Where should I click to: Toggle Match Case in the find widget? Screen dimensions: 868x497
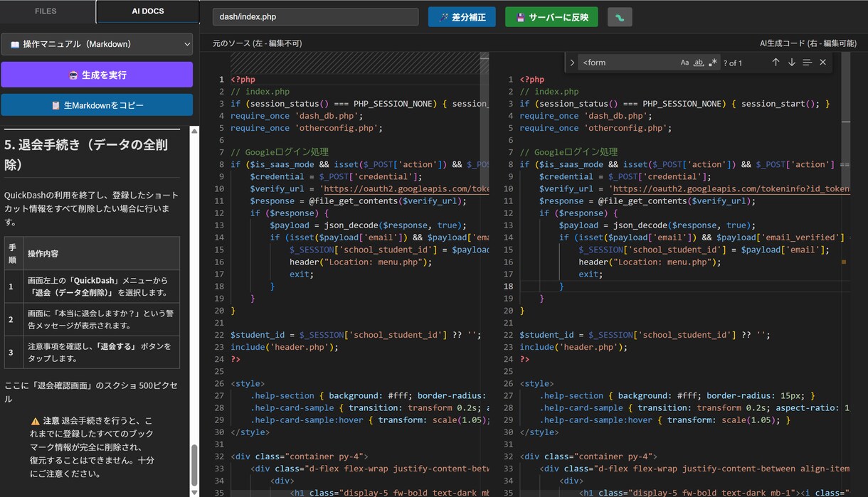coord(684,63)
